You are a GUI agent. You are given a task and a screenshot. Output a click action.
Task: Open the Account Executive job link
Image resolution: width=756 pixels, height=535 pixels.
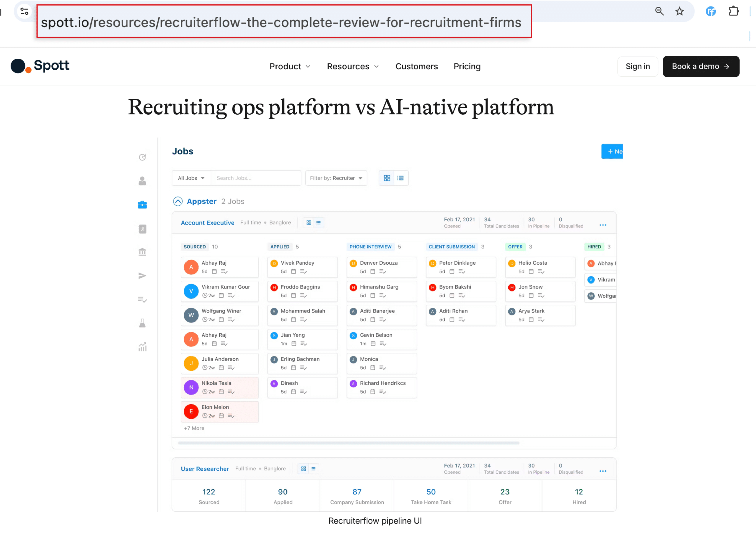click(207, 223)
